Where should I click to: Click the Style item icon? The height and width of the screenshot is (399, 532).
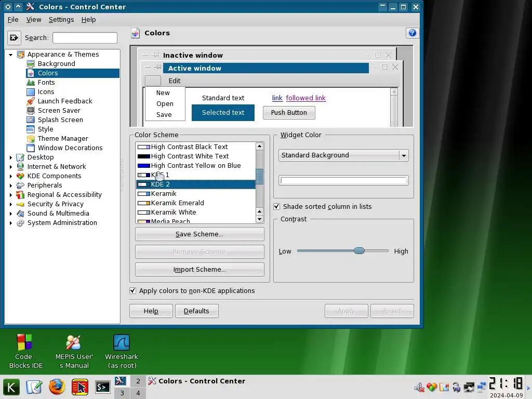pos(31,129)
